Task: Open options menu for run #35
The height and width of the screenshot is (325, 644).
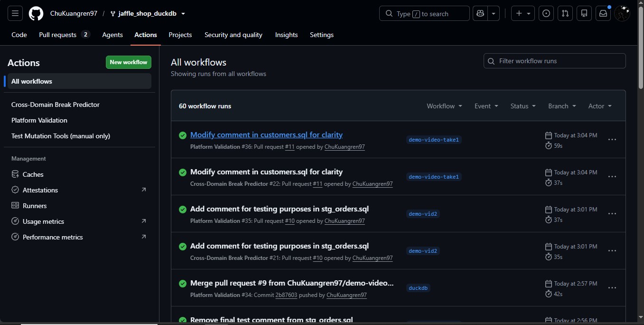Action: (612, 214)
